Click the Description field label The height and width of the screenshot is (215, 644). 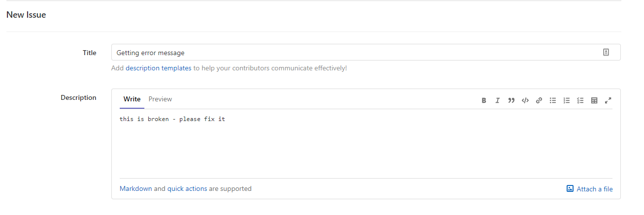pyautogui.click(x=78, y=97)
